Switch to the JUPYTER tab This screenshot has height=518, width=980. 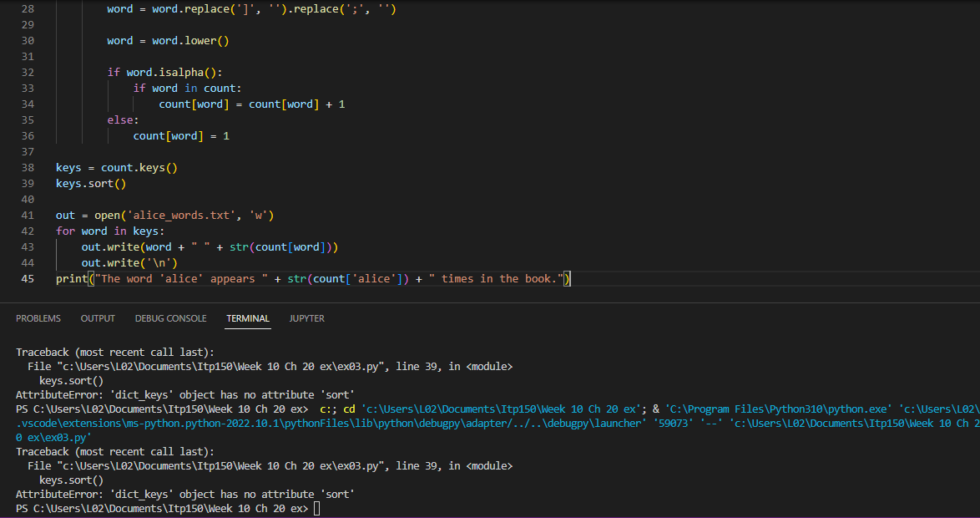tap(307, 318)
